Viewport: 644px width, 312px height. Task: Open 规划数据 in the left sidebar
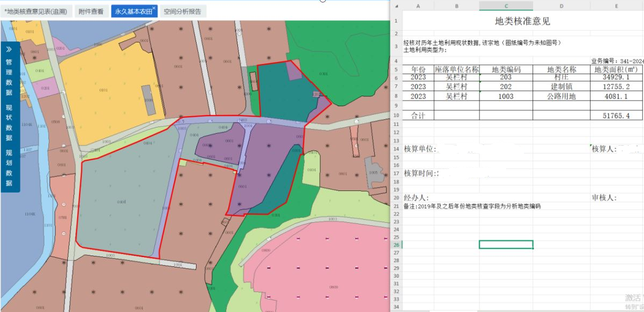(9, 168)
